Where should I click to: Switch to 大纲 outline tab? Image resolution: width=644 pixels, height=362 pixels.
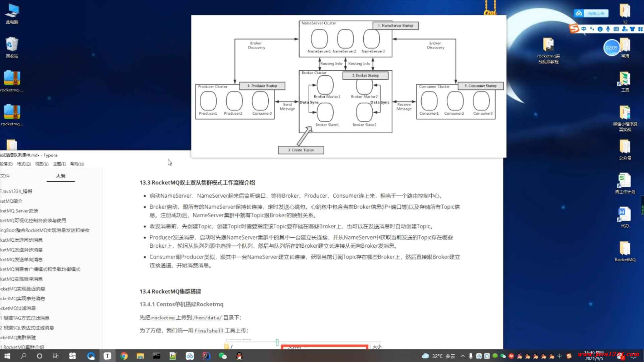click(61, 176)
